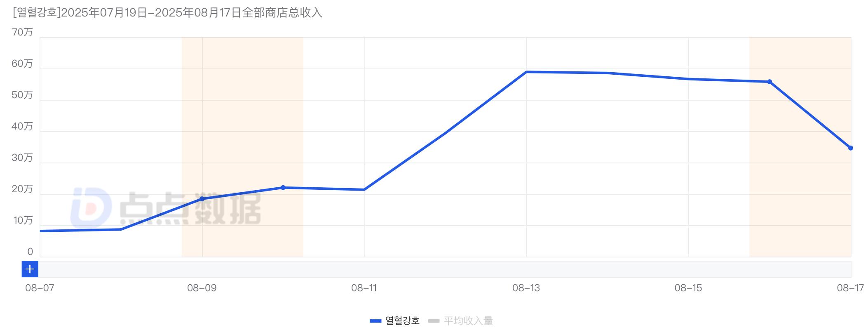Click the gray zoom slider track
The width and height of the screenshot is (868, 335).
click(444, 269)
